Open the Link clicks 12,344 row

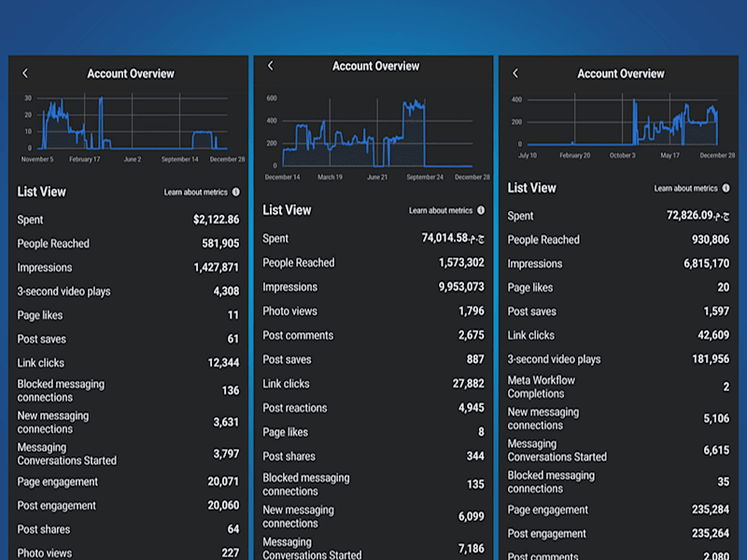pyautogui.click(x=128, y=363)
